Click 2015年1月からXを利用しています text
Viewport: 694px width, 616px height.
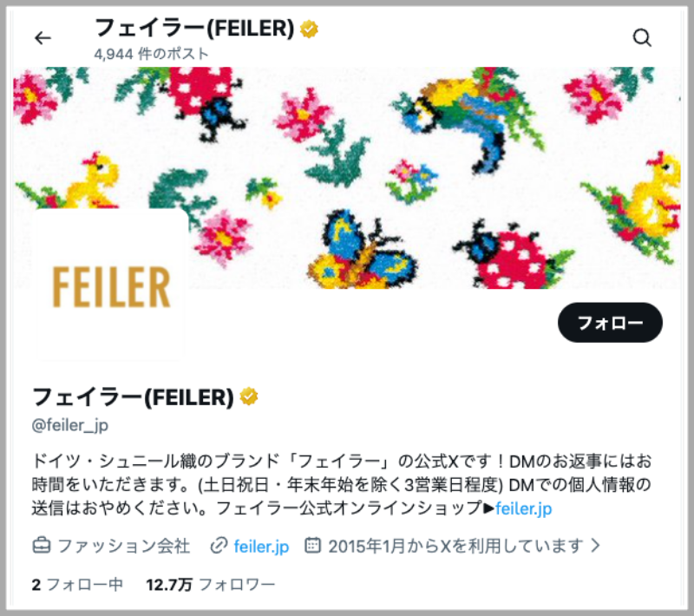[456, 546]
